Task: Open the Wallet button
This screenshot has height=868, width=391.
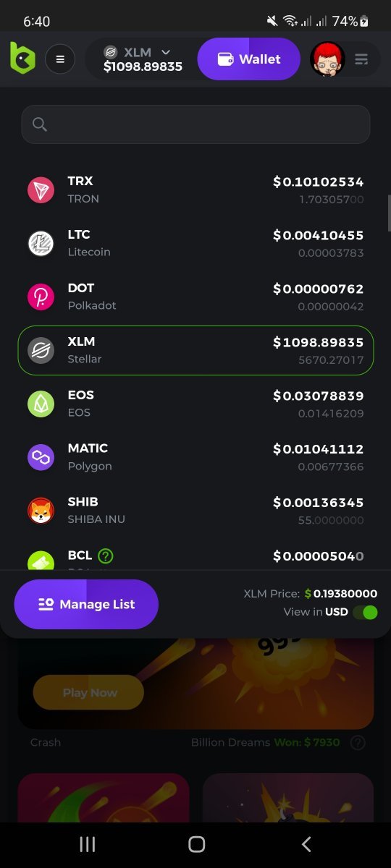Action: (248, 59)
